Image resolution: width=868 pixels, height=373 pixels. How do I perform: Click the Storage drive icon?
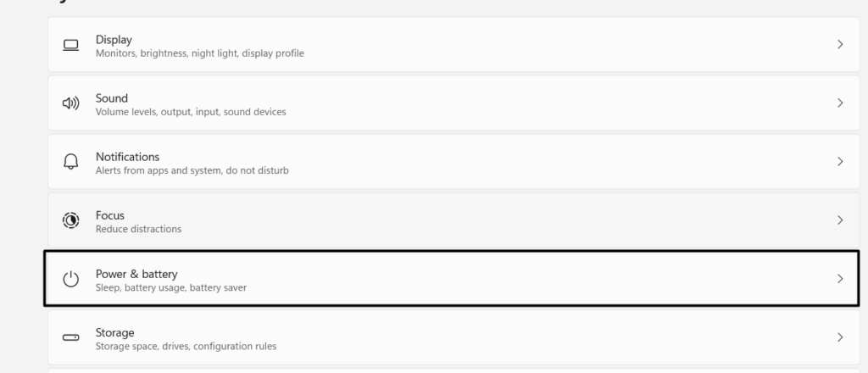(x=71, y=337)
